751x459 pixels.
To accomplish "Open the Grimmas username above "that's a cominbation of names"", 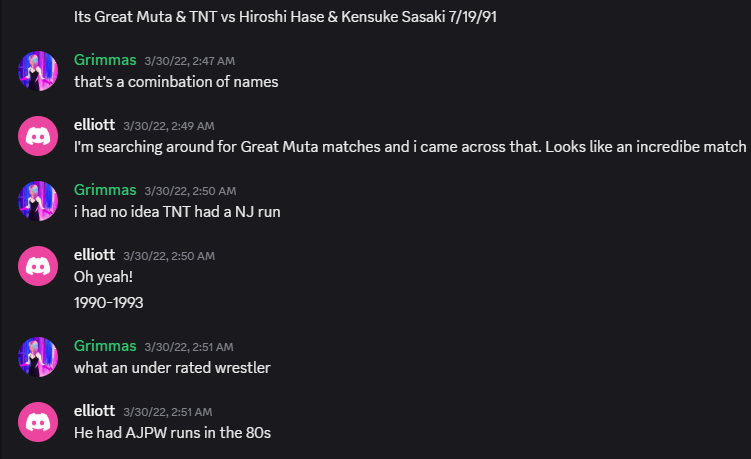I will click(105, 60).
